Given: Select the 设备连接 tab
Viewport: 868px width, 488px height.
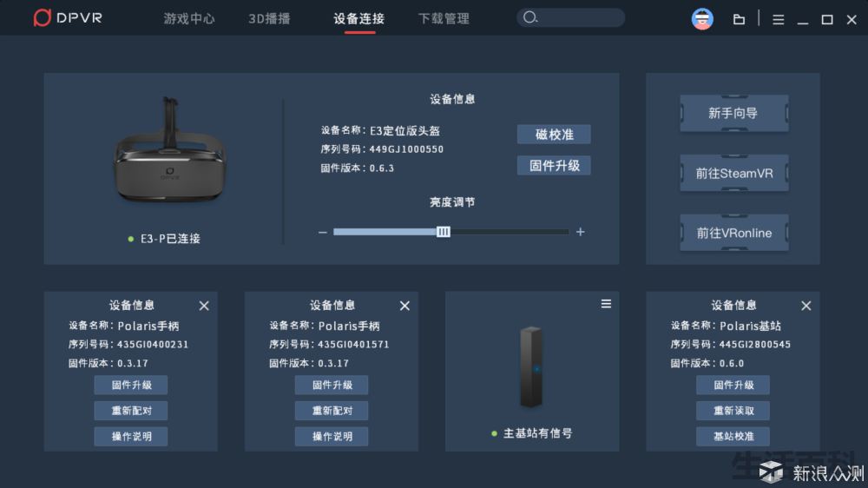Looking at the screenshot, I should (358, 18).
